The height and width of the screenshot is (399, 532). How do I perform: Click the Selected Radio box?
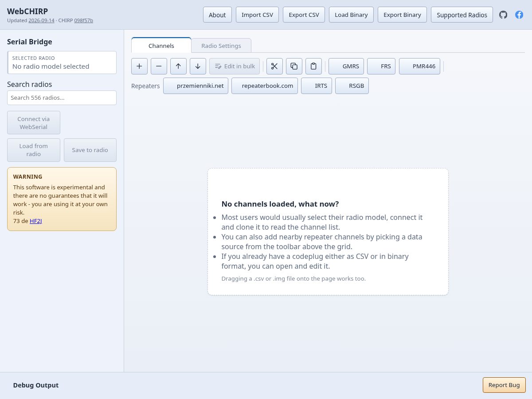62,63
